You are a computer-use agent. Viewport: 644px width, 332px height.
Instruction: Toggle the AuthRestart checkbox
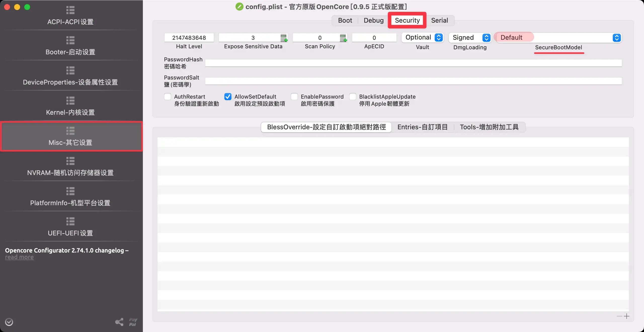168,97
